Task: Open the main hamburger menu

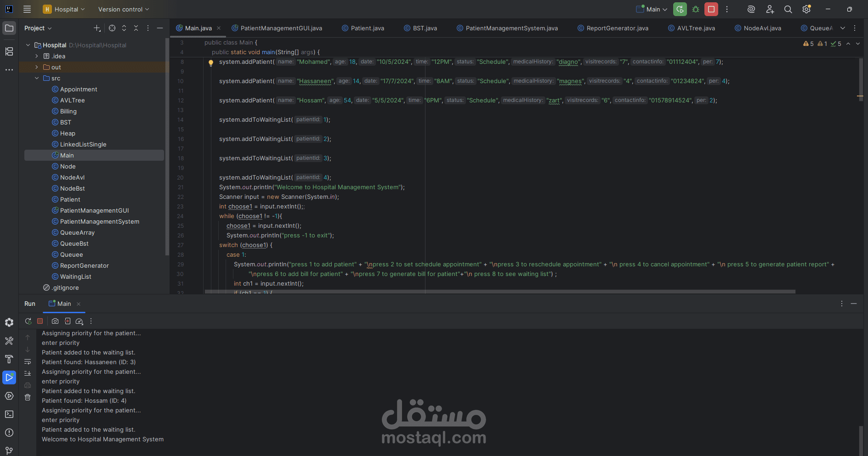Action: (27, 9)
